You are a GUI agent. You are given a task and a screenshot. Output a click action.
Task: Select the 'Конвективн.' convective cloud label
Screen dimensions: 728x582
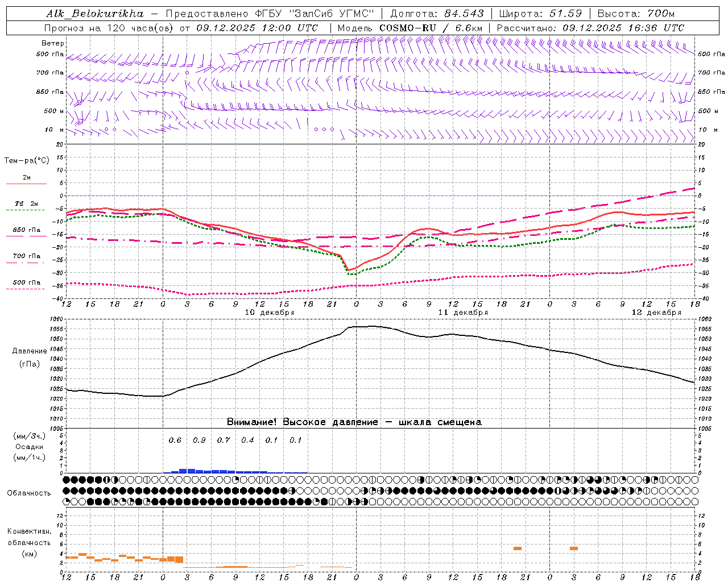point(29,531)
